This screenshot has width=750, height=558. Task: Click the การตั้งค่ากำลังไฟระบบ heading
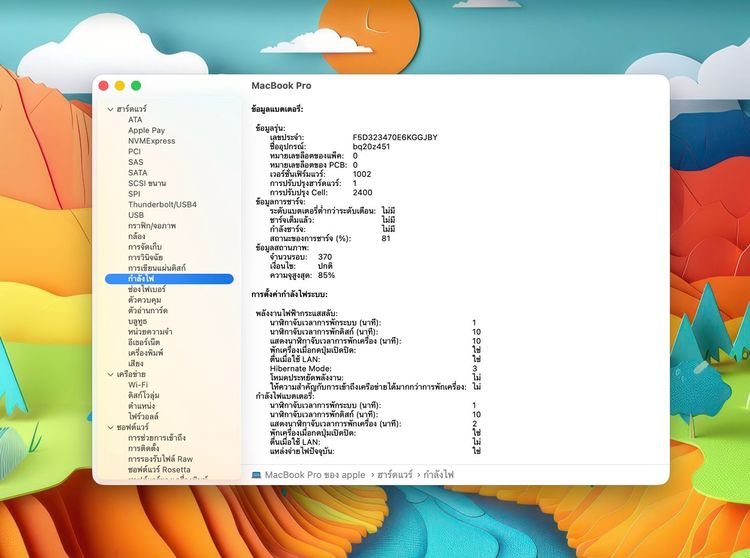tap(289, 294)
